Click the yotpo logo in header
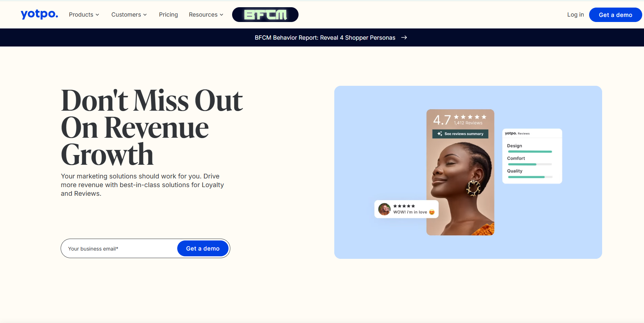644x323 pixels. click(39, 14)
